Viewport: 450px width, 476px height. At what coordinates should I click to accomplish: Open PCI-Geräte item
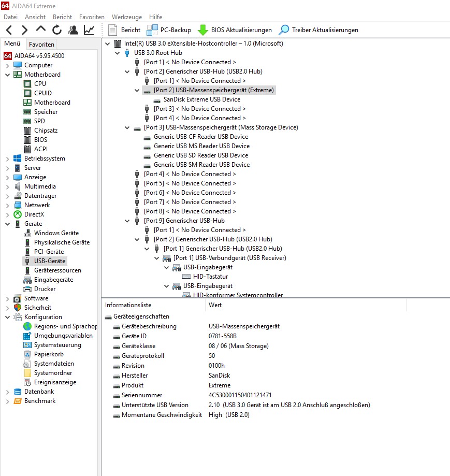click(x=49, y=252)
